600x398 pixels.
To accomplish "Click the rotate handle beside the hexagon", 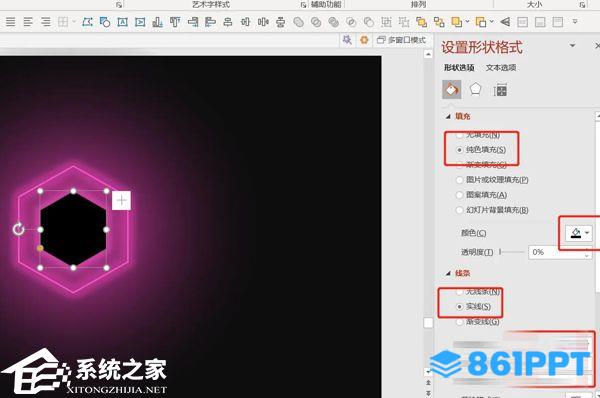I will (x=18, y=229).
